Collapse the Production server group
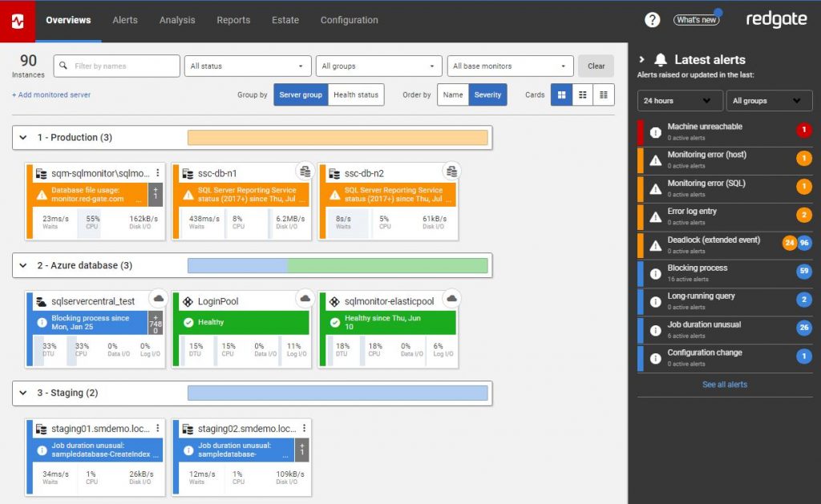This screenshot has width=821, height=504. click(x=23, y=137)
